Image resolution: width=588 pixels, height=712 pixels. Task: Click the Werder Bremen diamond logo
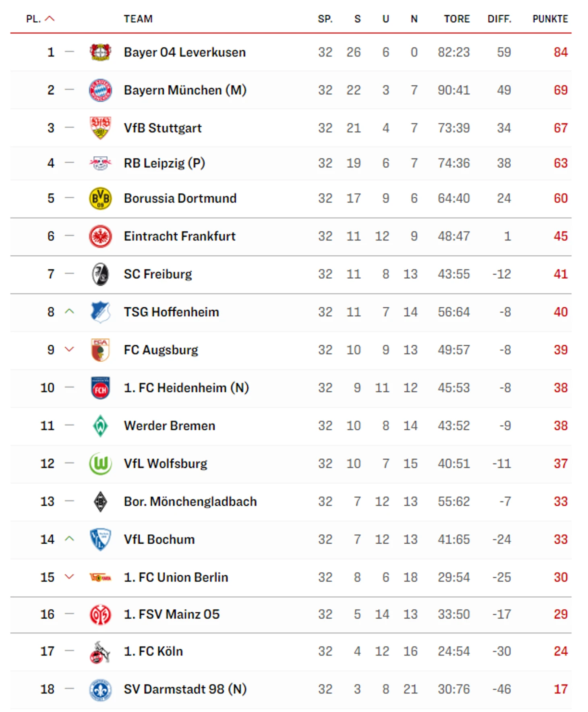(100, 426)
